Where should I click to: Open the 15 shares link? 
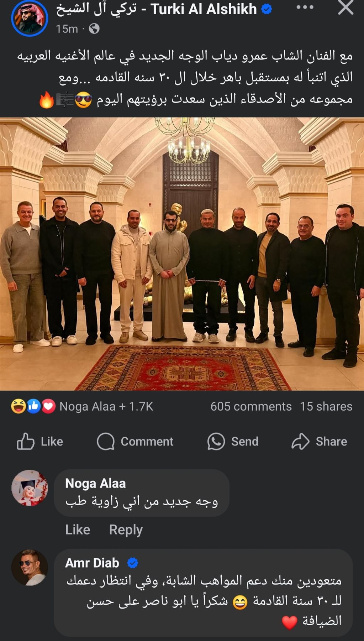click(x=326, y=406)
